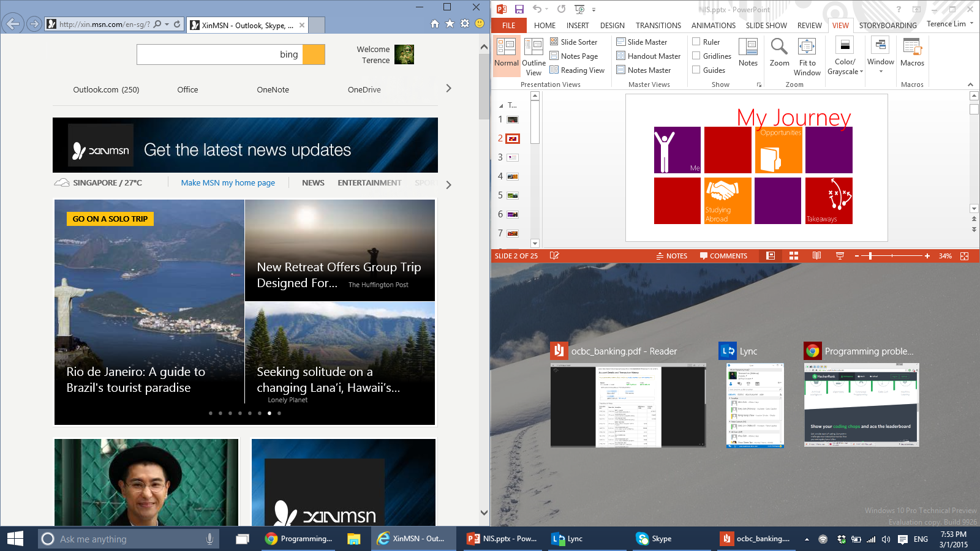Select the Lync window thumbnail
The height and width of the screenshot is (551, 980).
755,405
